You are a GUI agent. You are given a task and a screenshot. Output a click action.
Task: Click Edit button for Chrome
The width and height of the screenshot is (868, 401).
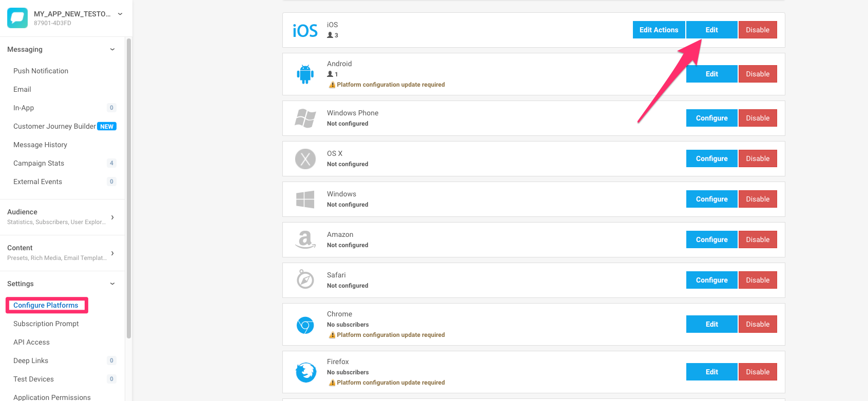(711, 324)
